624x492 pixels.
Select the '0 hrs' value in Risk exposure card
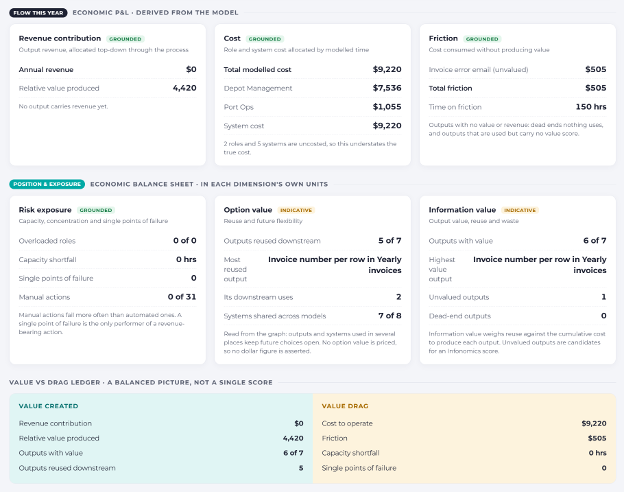point(186,259)
